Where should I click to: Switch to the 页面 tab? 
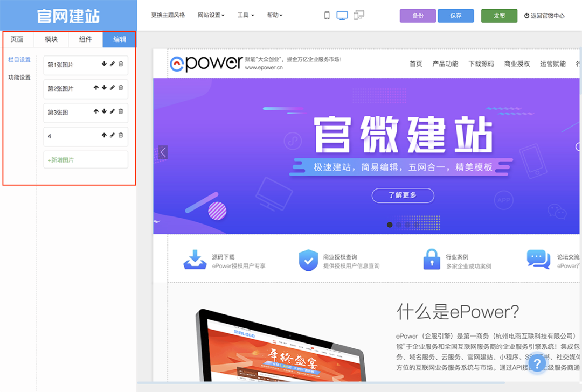pyautogui.click(x=17, y=39)
